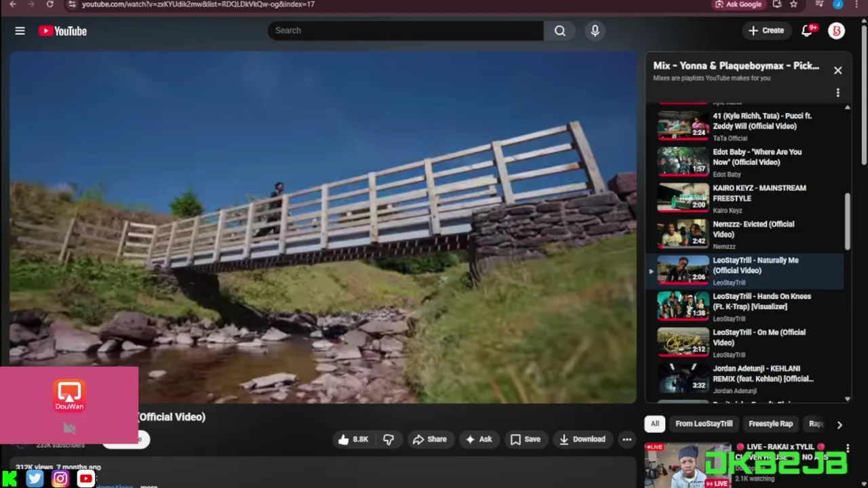Select KAIRO KEYZ MAINSTREAM FREESTYLE title
Viewport: 868px width, 488px height.
[x=759, y=193]
